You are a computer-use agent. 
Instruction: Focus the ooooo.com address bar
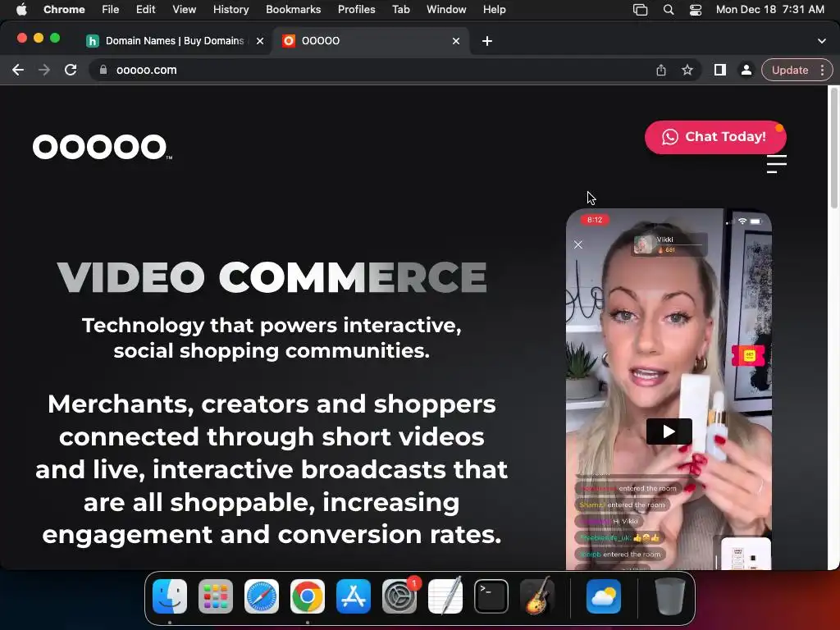[x=375, y=71]
